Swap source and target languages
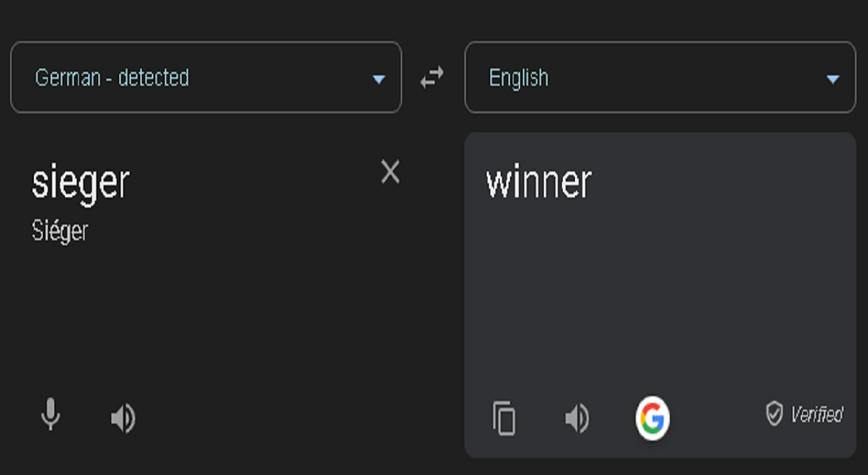The width and height of the screenshot is (868, 475). [x=432, y=77]
